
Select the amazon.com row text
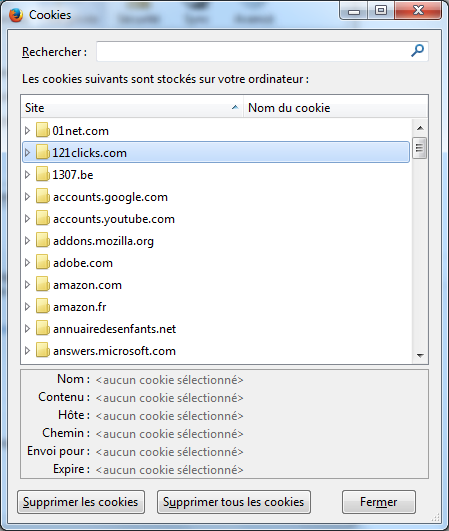click(x=87, y=285)
